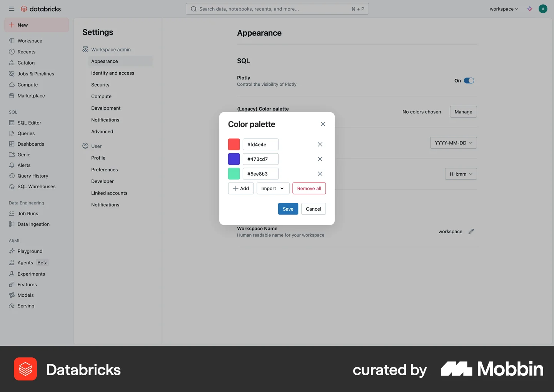
Task: Open the HH:mm time format dropdown
Action: tap(461, 174)
